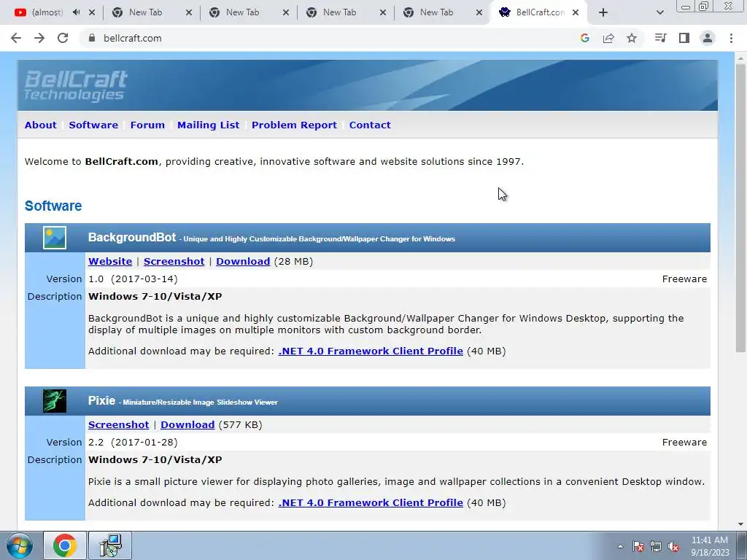Click the Pixie fairy icon
Image resolution: width=747 pixels, height=560 pixels.
[x=55, y=401]
